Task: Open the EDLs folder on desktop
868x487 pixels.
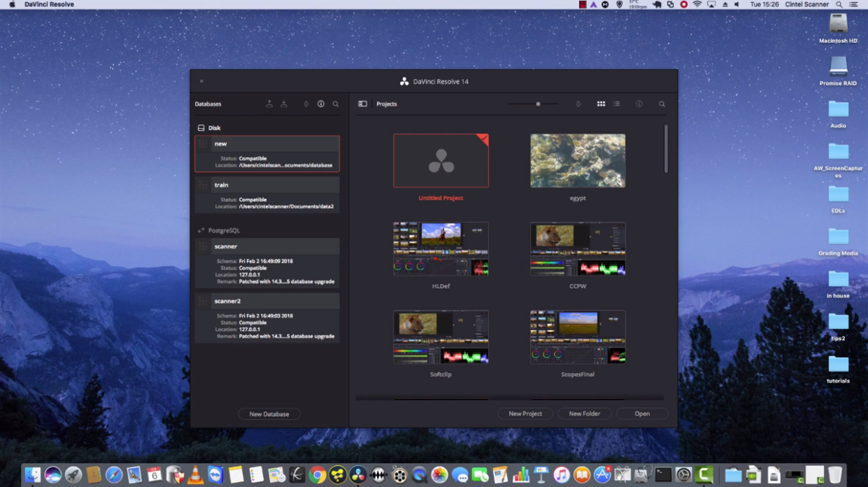Action: [838, 199]
